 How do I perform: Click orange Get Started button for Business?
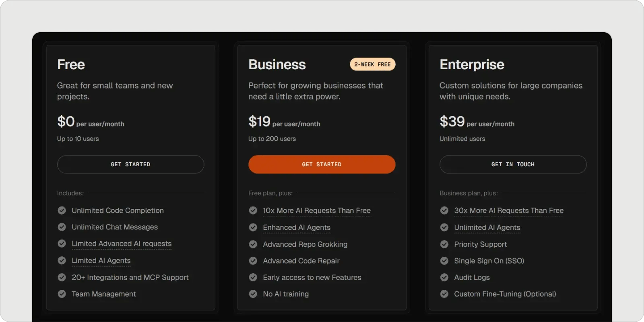322,164
